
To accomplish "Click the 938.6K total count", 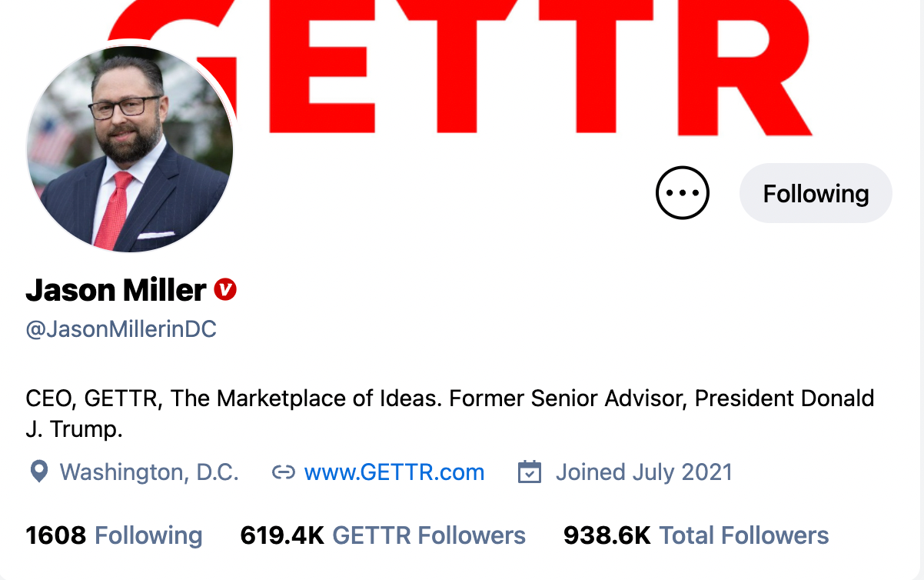I will click(x=607, y=535).
